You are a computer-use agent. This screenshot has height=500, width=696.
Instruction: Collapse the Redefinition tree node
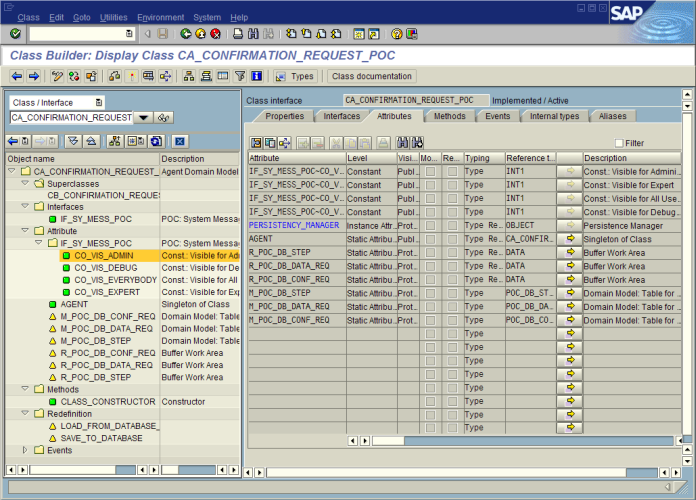(25, 413)
